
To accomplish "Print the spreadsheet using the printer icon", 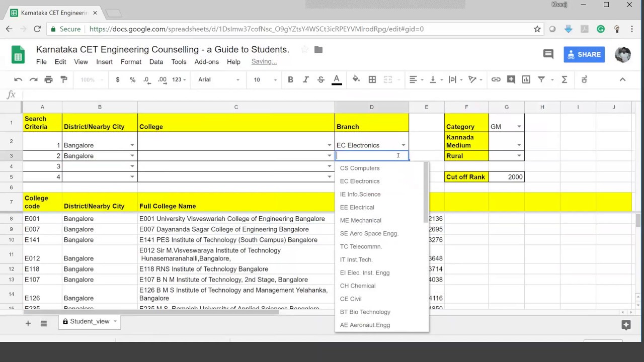I will coord(48,79).
